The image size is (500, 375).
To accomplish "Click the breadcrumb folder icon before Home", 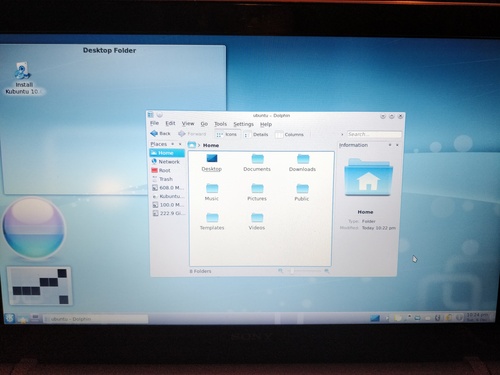I will tap(192, 145).
